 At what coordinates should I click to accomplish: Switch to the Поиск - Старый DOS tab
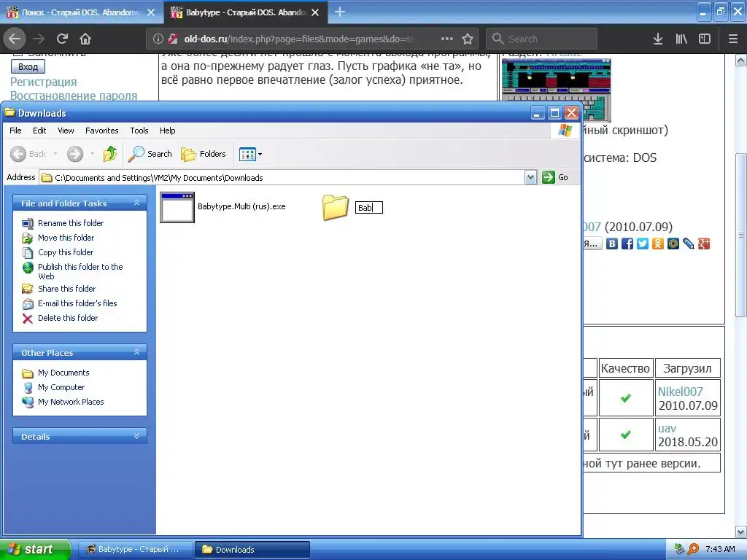coord(80,12)
